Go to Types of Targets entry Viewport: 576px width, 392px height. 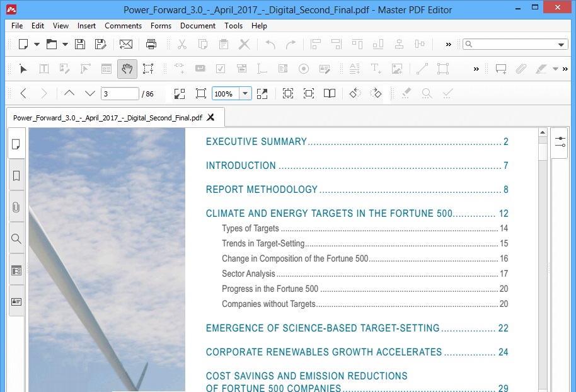(365, 228)
